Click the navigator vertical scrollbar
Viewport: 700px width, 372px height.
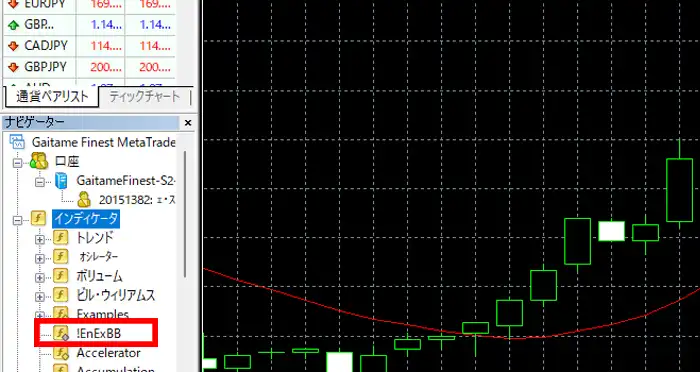point(185,214)
